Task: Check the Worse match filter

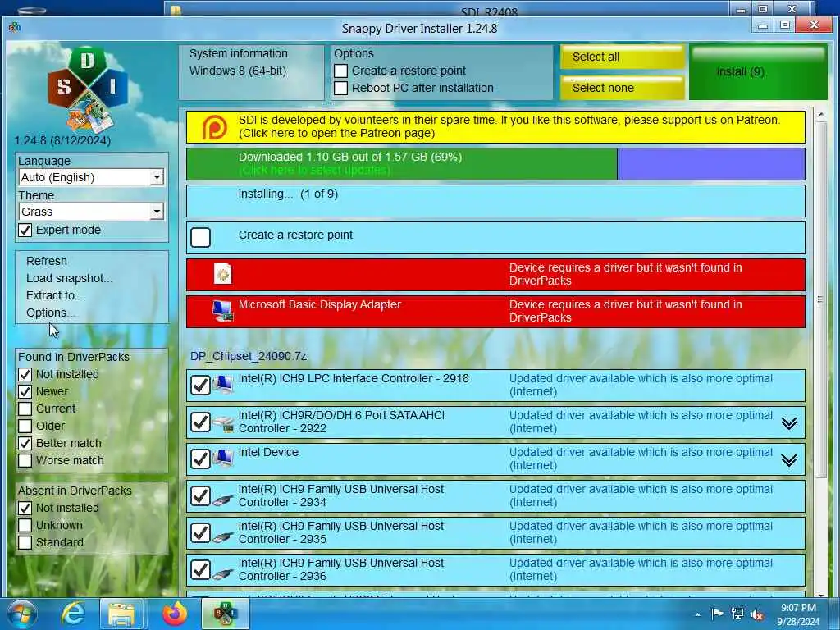Action: (x=25, y=460)
